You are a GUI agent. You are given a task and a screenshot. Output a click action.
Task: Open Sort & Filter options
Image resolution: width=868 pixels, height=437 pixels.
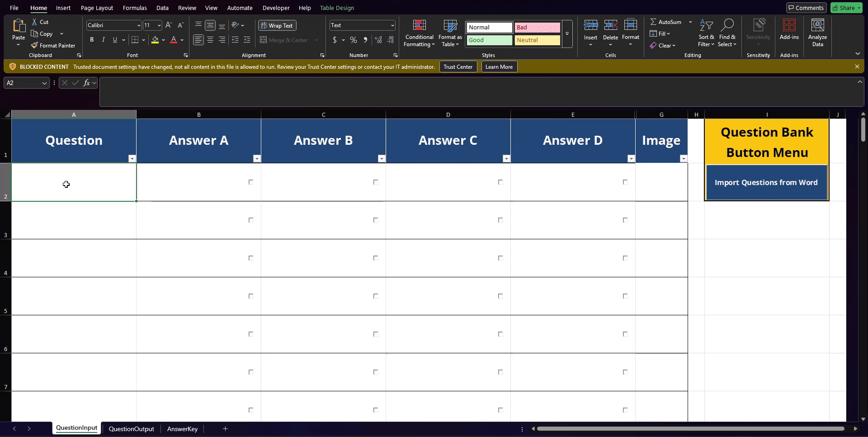[706, 33]
